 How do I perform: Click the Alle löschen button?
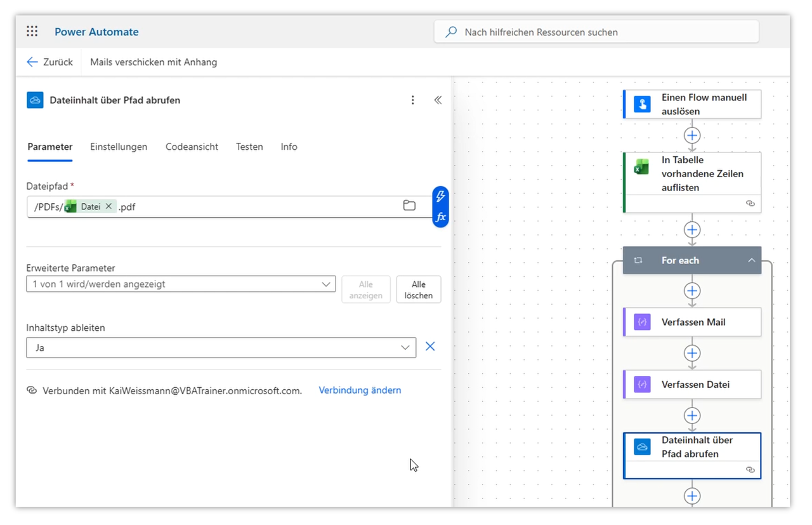coord(418,289)
